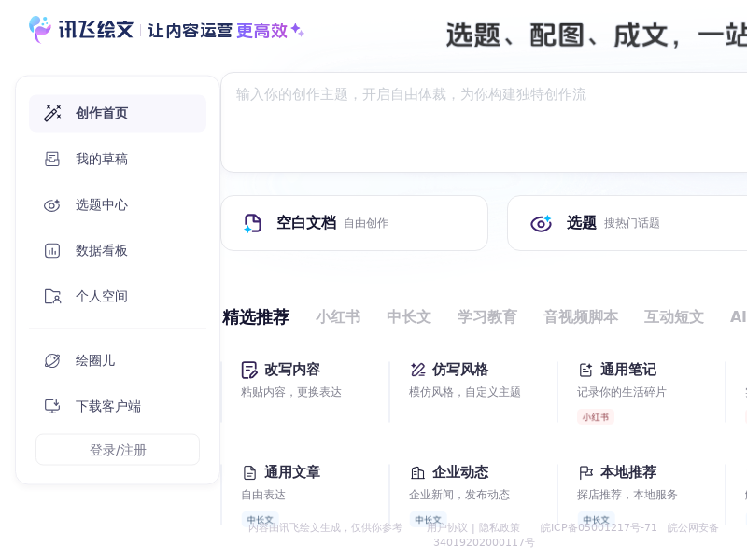Screen dimensions: 747x560
Task: Click the 讯飞绘文 logo
Action: pyautogui.click(x=82, y=30)
